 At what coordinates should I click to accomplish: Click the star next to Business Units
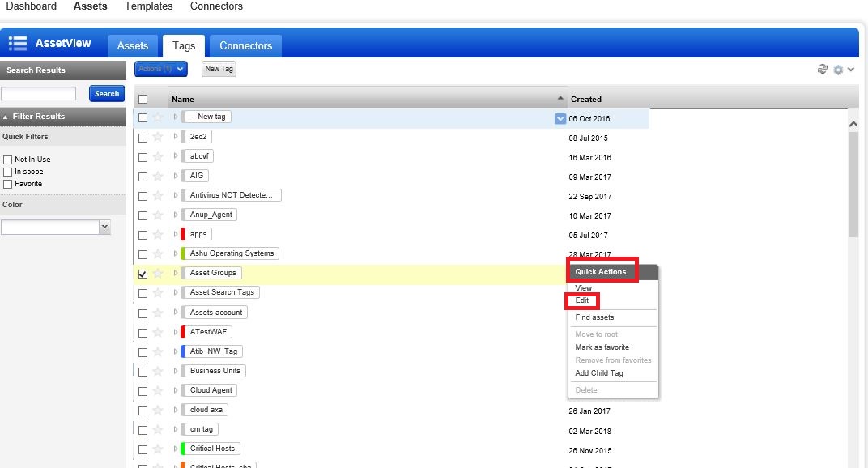[x=156, y=370]
